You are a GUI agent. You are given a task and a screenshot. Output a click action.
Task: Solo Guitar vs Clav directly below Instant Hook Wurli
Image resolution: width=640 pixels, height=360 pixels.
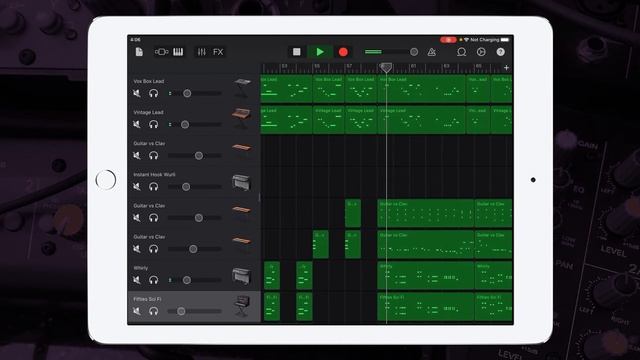pyautogui.click(x=153, y=218)
